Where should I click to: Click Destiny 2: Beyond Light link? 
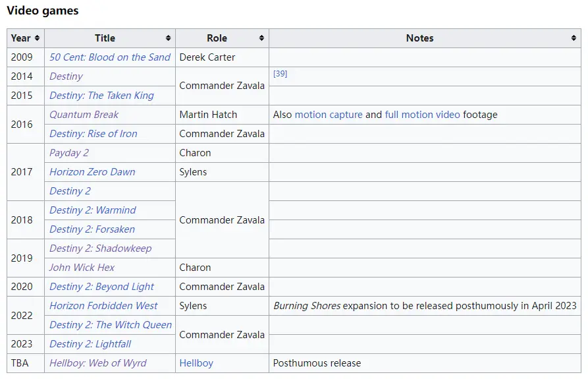pyautogui.click(x=101, y=287)
